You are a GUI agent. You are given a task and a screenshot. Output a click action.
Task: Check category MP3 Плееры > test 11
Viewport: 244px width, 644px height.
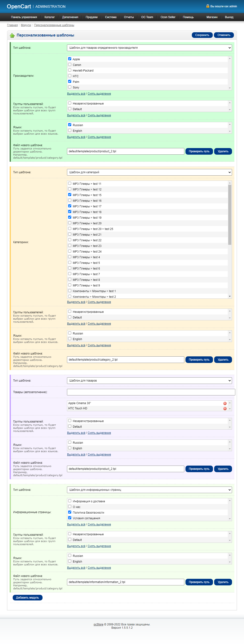tap(70, 184)
